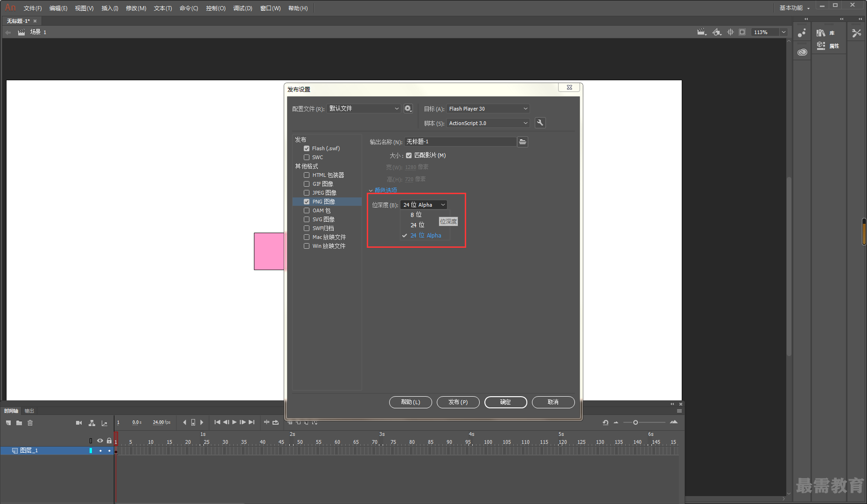This screenshot has height=504, width=867.
Task: Delete the selected layer trash icon
Action: coord(30,423)
